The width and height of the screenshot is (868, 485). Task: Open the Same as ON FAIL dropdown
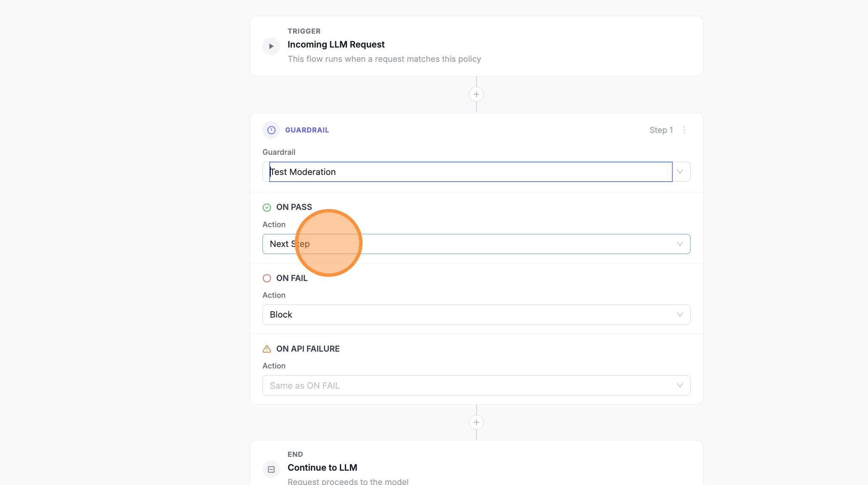pos(476,385)
